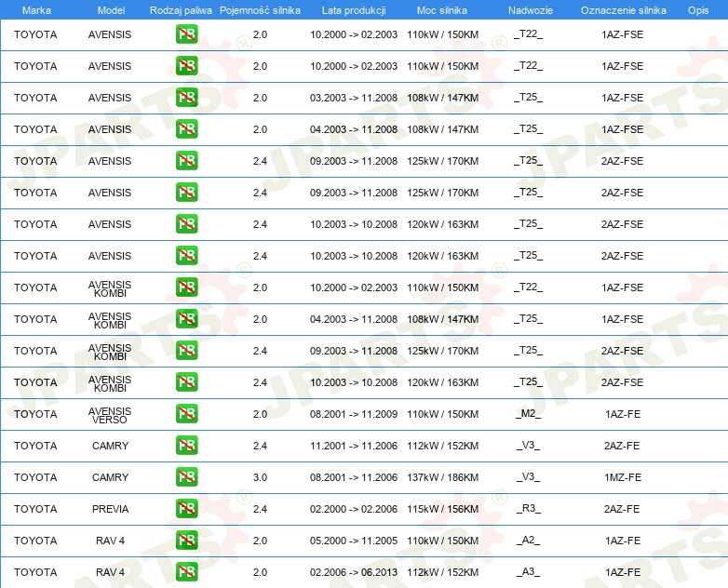Click 'AVENSIS KOMBI' in the 125kW / 170KM row

coord(110,353)
